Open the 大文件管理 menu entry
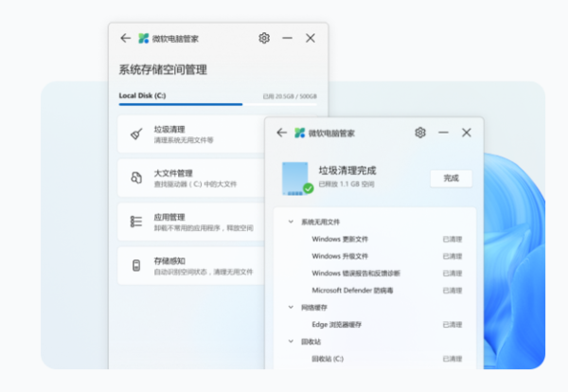 click(189, 178)
